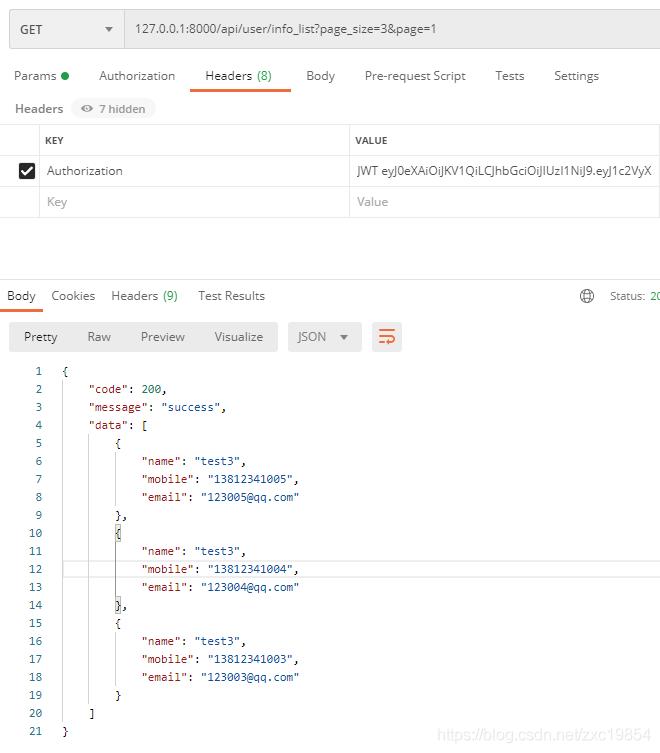Select the Pretty view button
This screenshot has height=753, width=660.
click(x=40, y=337)
